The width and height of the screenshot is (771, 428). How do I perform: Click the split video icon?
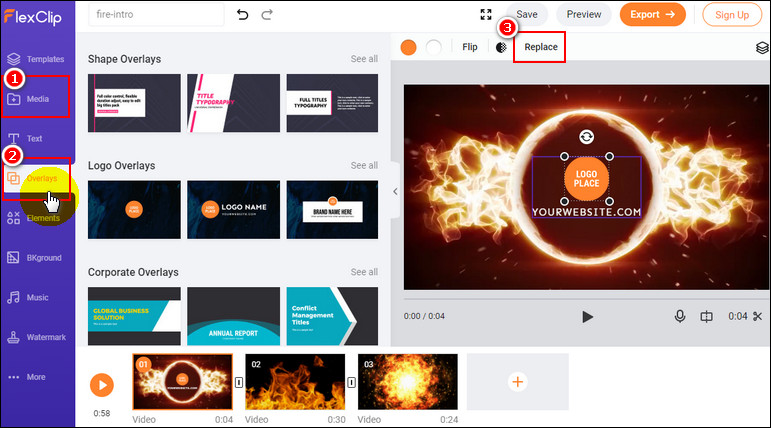point(706,316)
